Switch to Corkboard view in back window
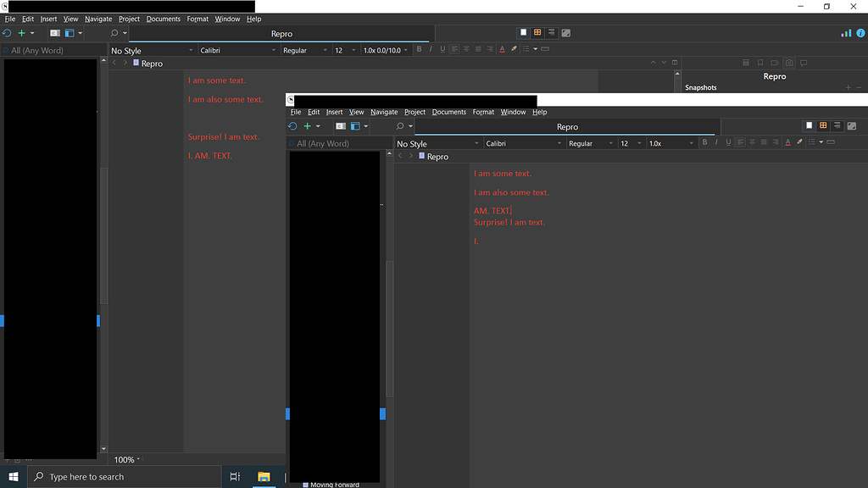868x488 pixels. tap(537, 33)
